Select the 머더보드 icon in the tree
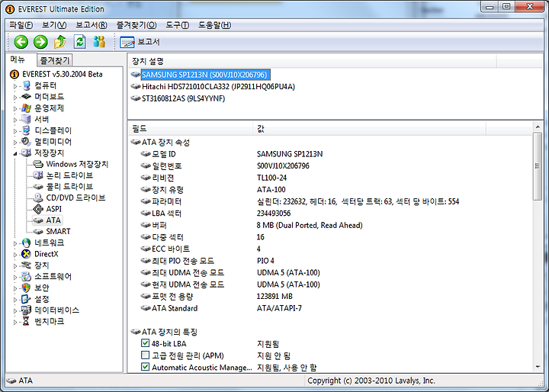 (26, 97)
